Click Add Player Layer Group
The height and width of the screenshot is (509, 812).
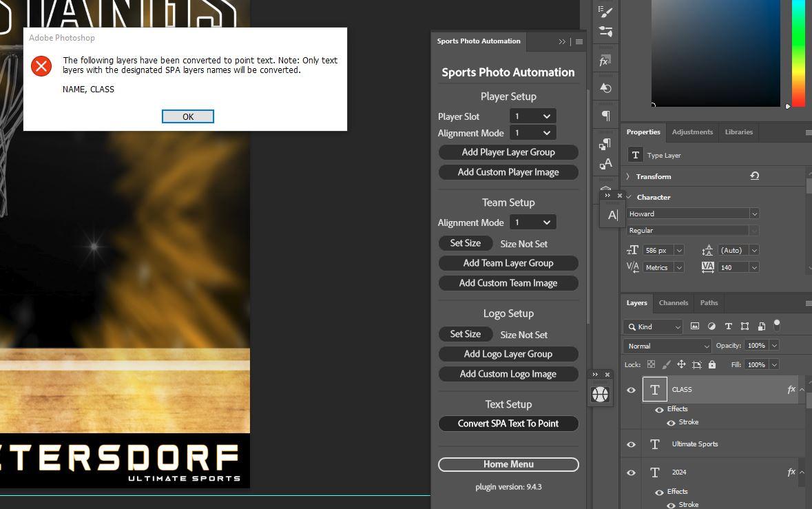point(508,152)
